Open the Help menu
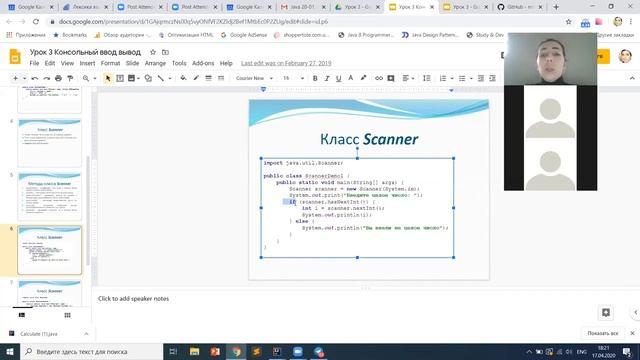Image resolution: width=640 pixels, height=360 pixels. [226, 63]
